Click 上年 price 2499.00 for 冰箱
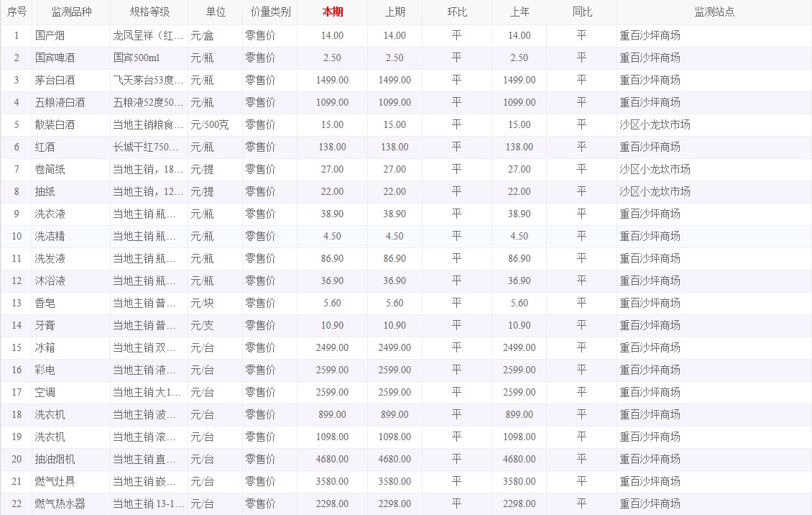The width and height of the screenshot is (812, 515). pos(520,347)
